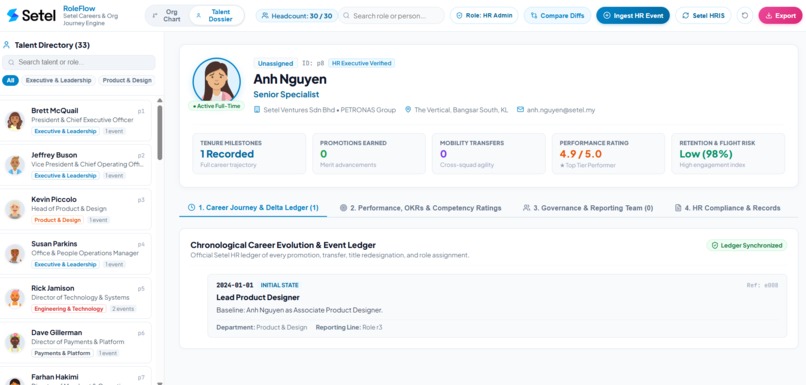The image size is (806, 385).
Task: Filter by Product & Design chip
Action: [126, 80]
